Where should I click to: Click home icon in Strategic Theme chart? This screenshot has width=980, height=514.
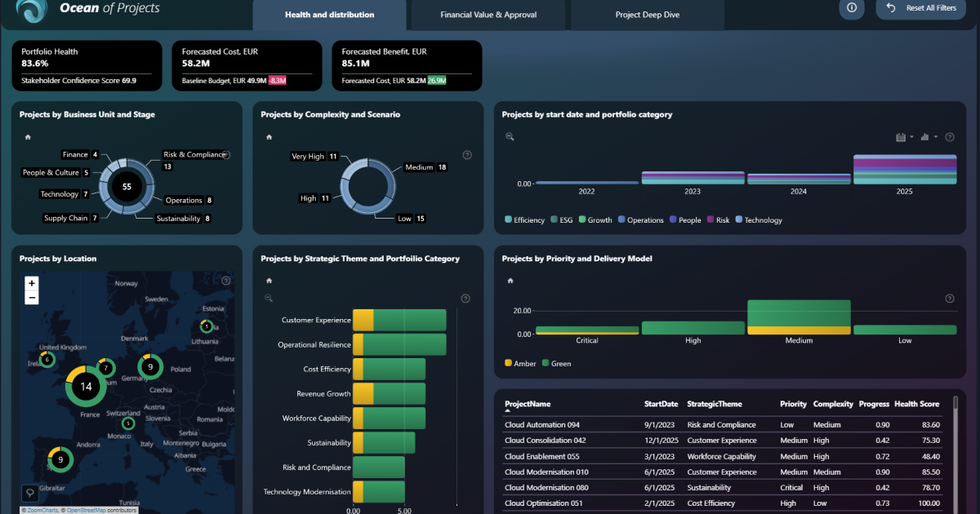269,281
